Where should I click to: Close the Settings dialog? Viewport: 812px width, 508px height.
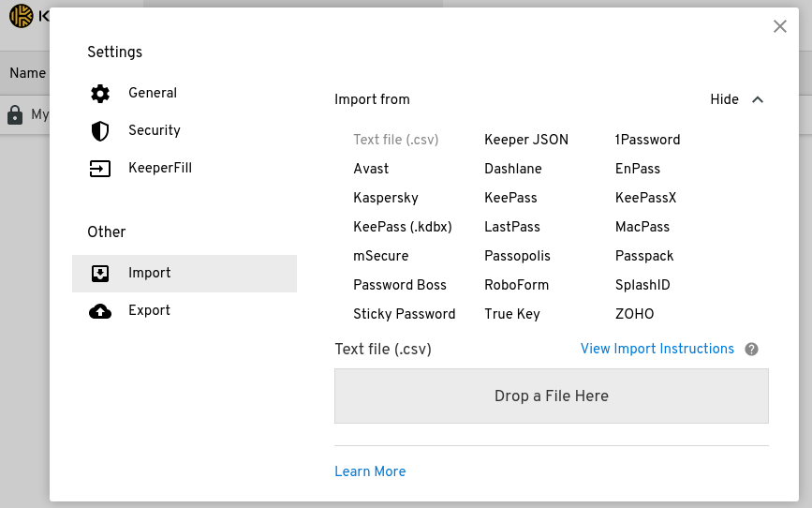click(780, 26)
